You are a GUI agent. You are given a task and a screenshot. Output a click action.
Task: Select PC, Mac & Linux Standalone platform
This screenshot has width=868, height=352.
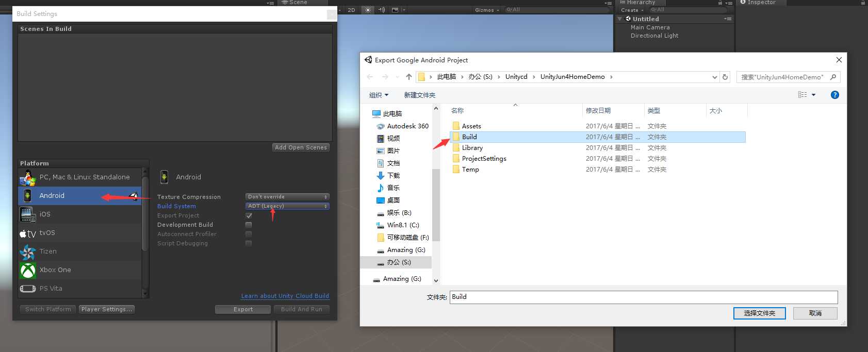[80, 177]
